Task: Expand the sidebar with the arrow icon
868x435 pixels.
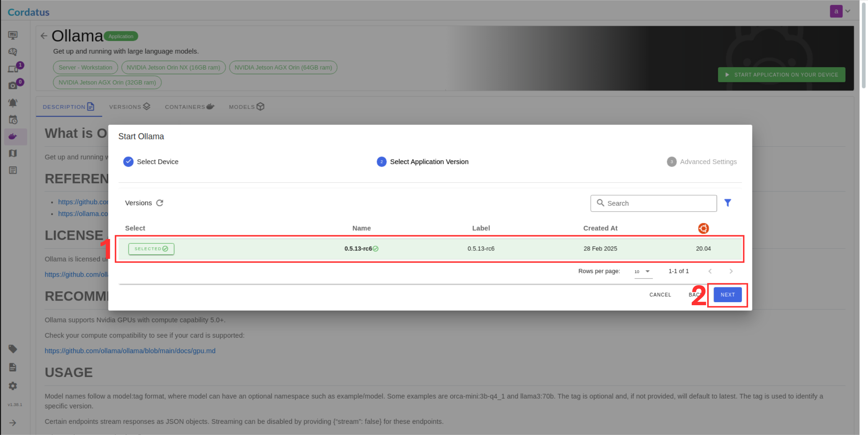Action: pos(13,423)
